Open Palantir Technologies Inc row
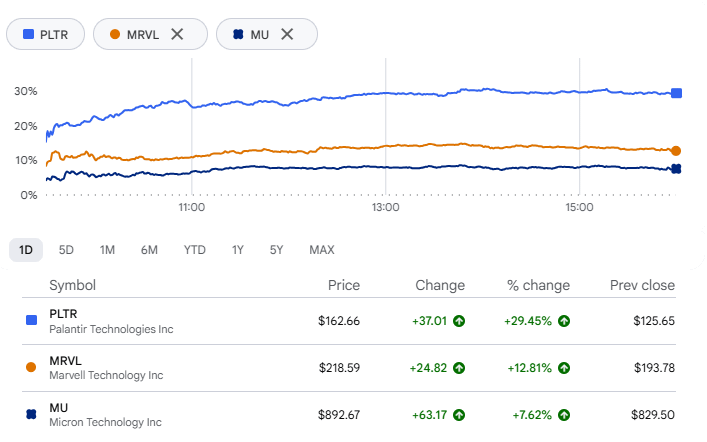 coord(349,321)
